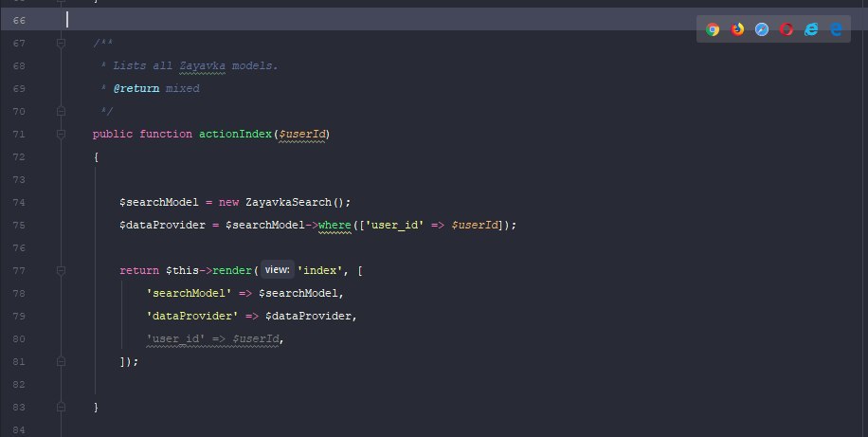Toggle fold marker at line 70

(x=61, y=111)
